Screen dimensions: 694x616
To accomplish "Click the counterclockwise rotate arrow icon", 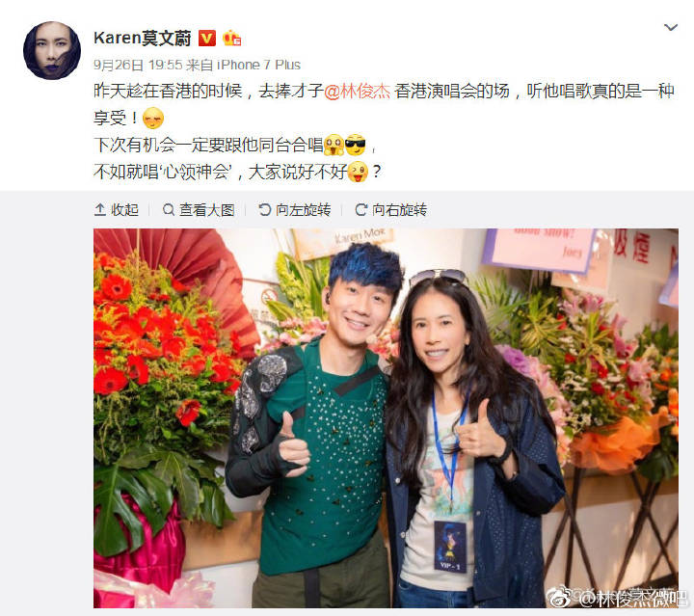I will pos(265,209).
